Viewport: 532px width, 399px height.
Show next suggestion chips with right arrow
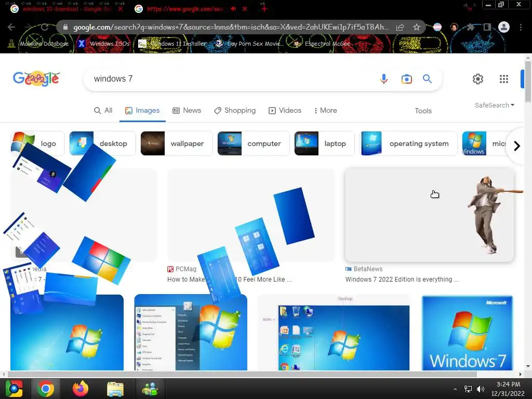point(517,146)
